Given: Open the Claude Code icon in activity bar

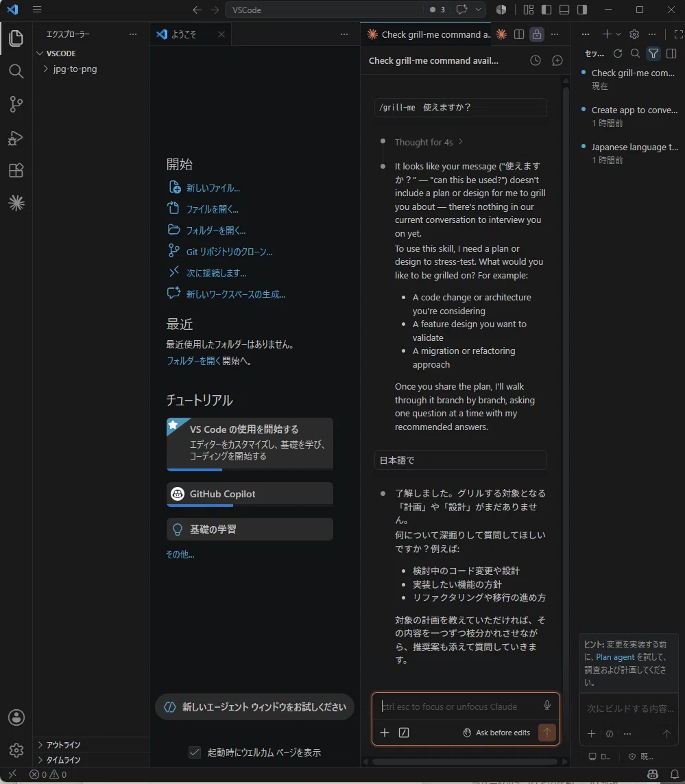Looking at the screenshot, I should point(16,203).
